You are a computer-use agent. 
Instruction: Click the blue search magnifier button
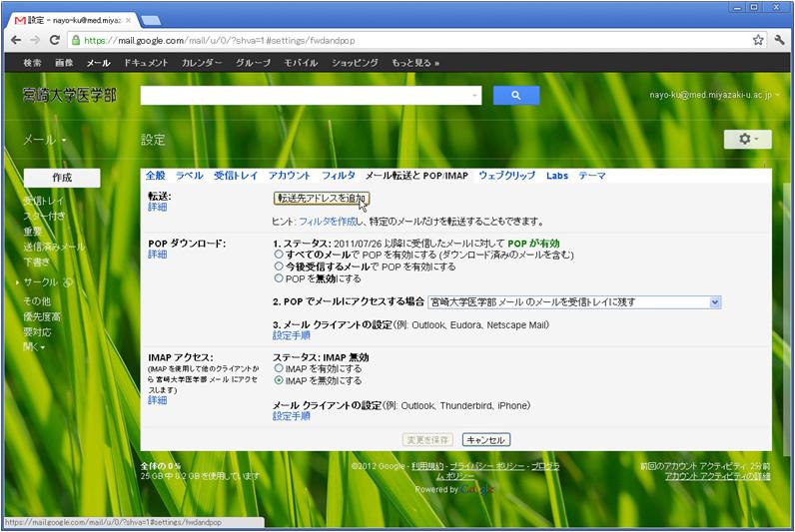click(x=515, y=96)
